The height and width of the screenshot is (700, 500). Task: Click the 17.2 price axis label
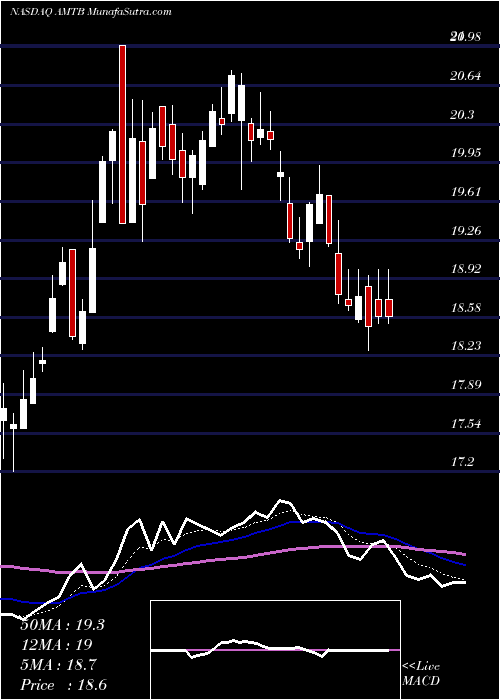click(462, 462)
